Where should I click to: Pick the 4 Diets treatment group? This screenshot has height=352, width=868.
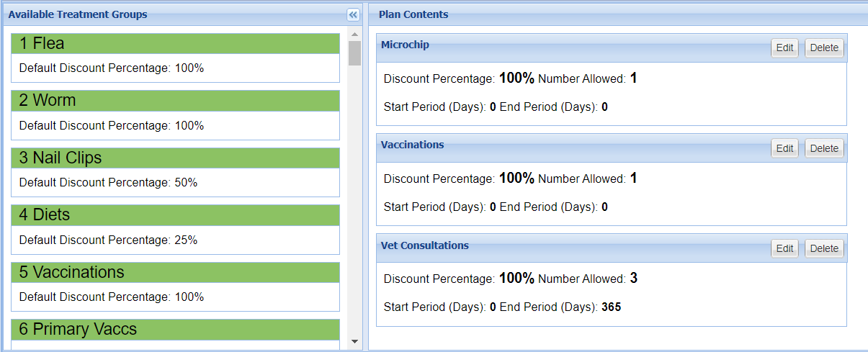pos(175,215)
